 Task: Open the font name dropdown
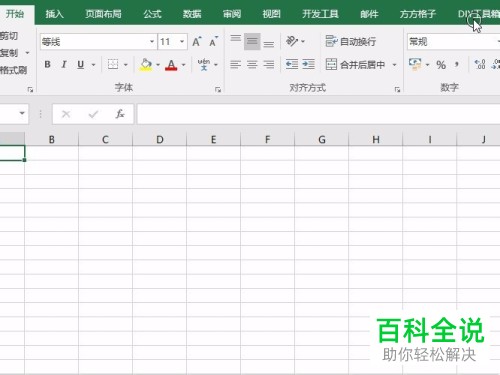(152, 42)
